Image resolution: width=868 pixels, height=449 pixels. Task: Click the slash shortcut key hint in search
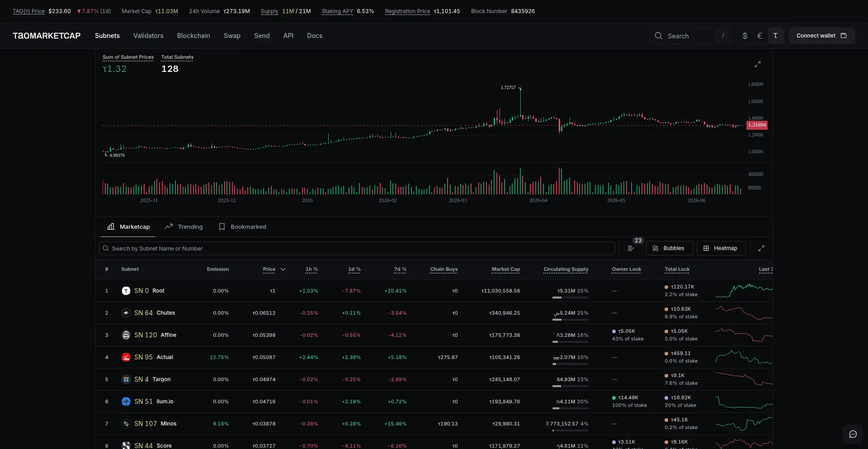click(723, 36)
